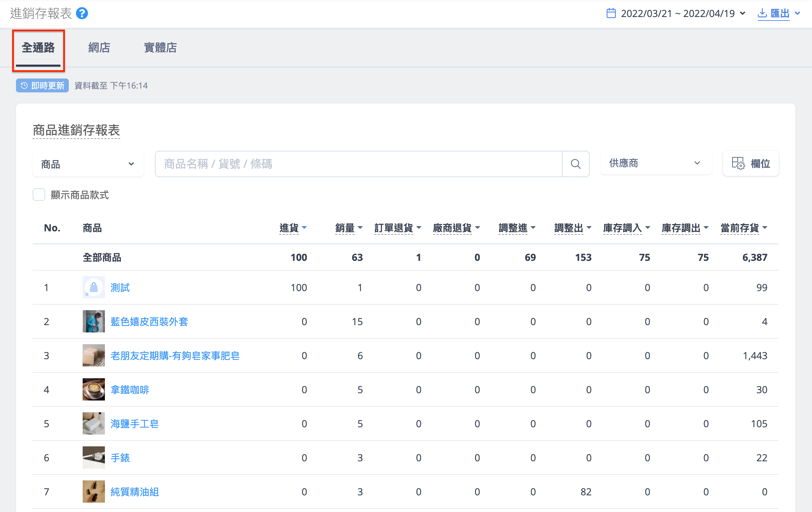Open the 純質精油組 product link
812x512 pixels.
(135, 492)
